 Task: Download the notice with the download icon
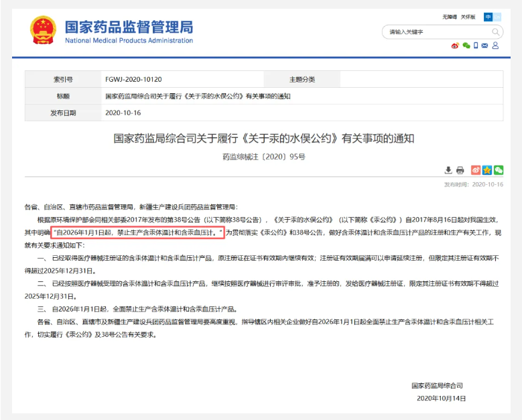pyautogui.click(x=448, y=170)
